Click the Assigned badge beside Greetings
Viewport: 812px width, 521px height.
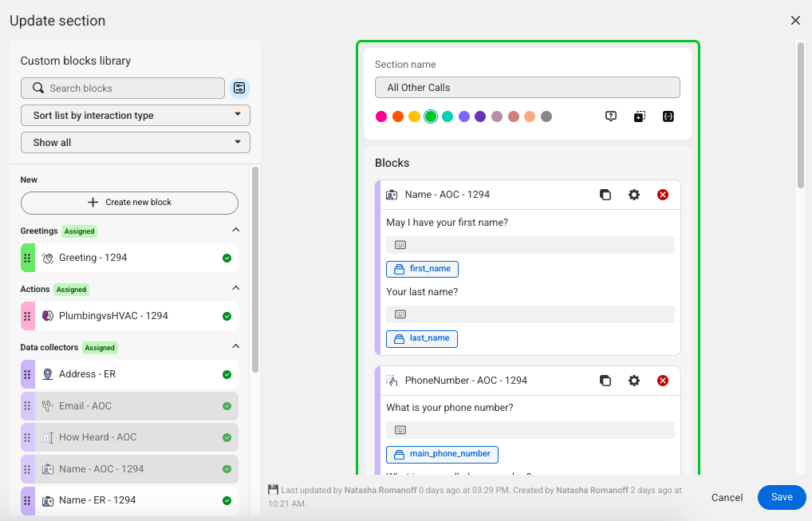(x=79, y=231)
